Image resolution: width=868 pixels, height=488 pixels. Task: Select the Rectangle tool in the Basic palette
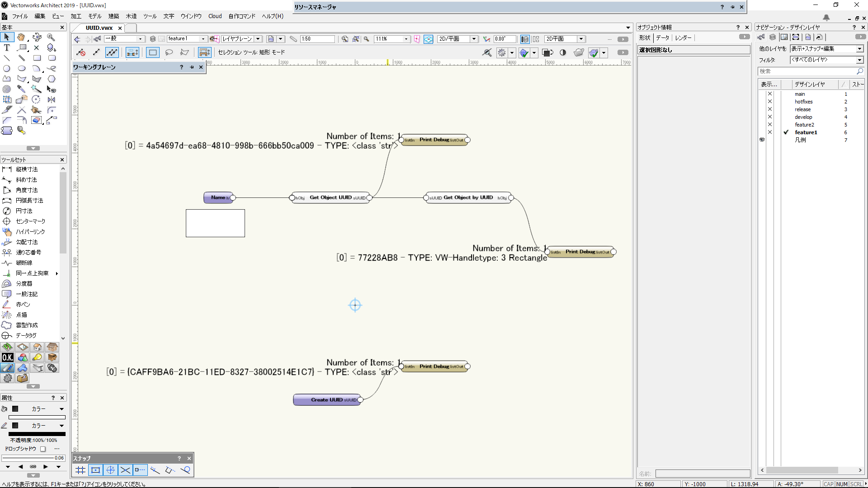(38, 58)
